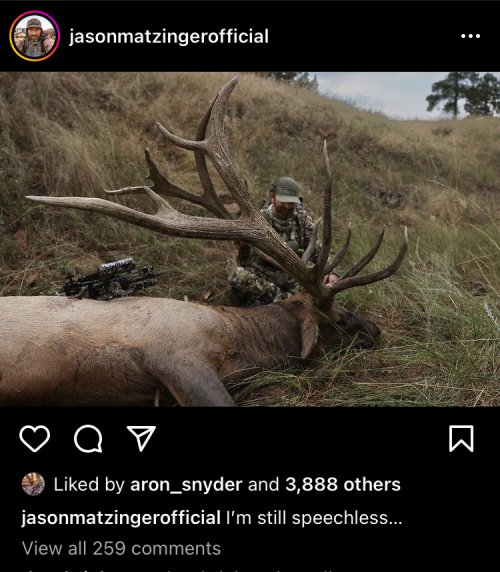Screen dimensions: 500x572
Task: Tap the small liker avatar beside Liked by
Action: (x=33, y=484)
